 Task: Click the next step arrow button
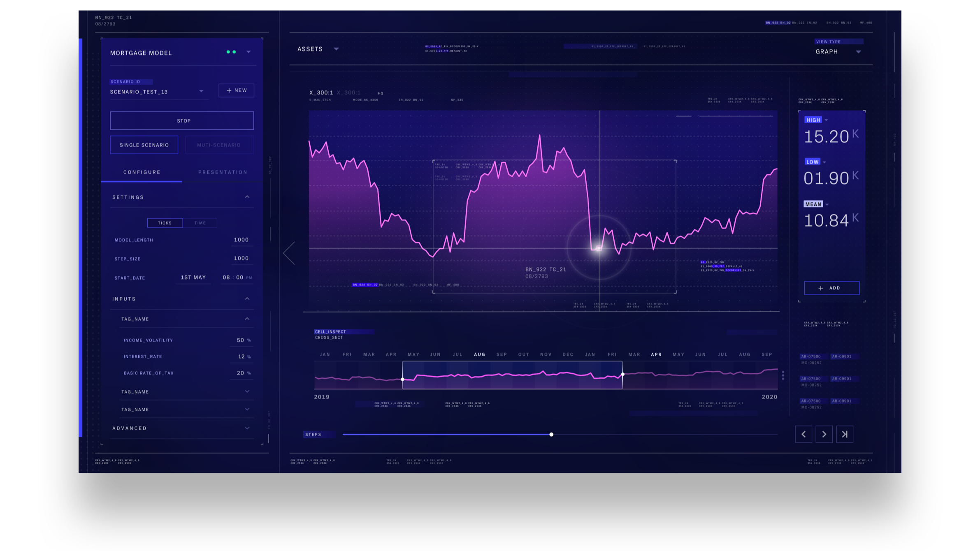point(824,434)
